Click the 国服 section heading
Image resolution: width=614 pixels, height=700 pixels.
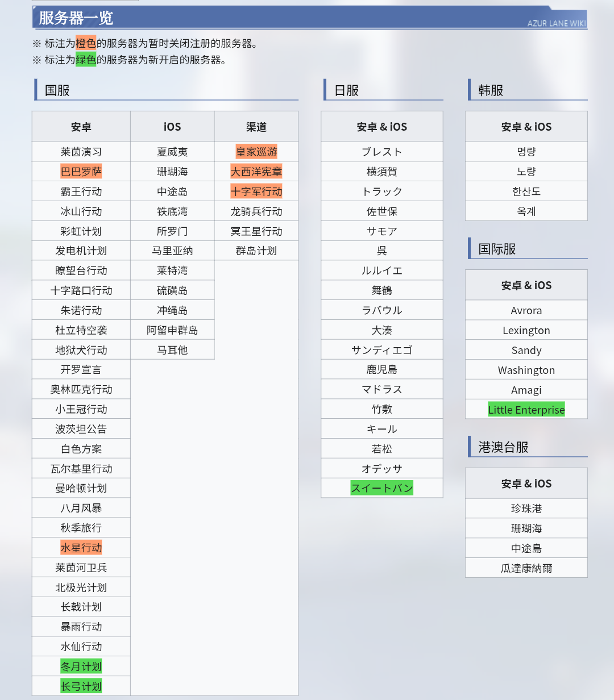pos(57,90)
